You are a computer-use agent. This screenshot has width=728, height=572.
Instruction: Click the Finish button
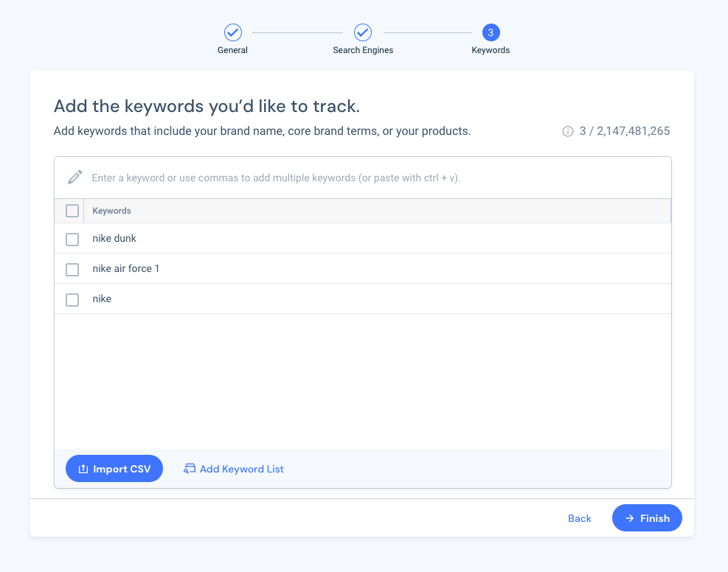coord(647,517)
